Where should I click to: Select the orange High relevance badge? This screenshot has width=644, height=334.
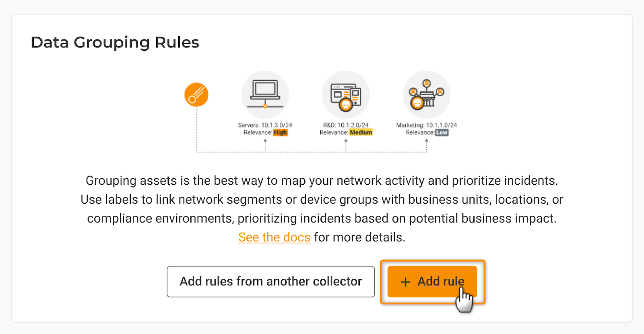click(280, 132)
